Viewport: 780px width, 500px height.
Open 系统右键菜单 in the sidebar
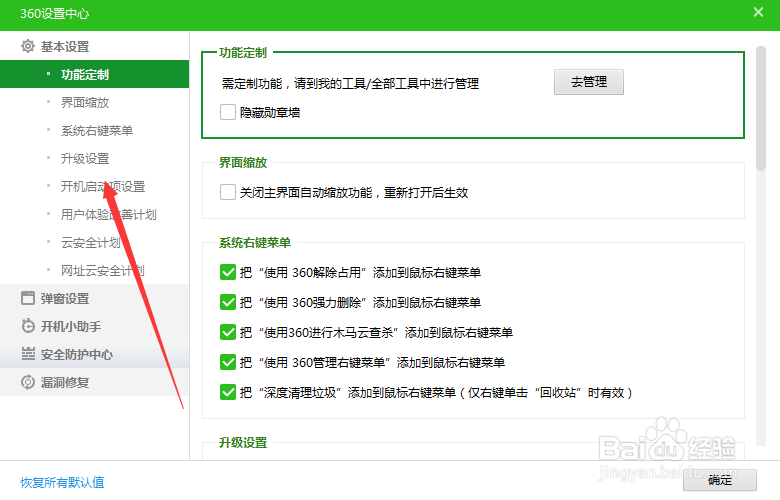(95, 130)
